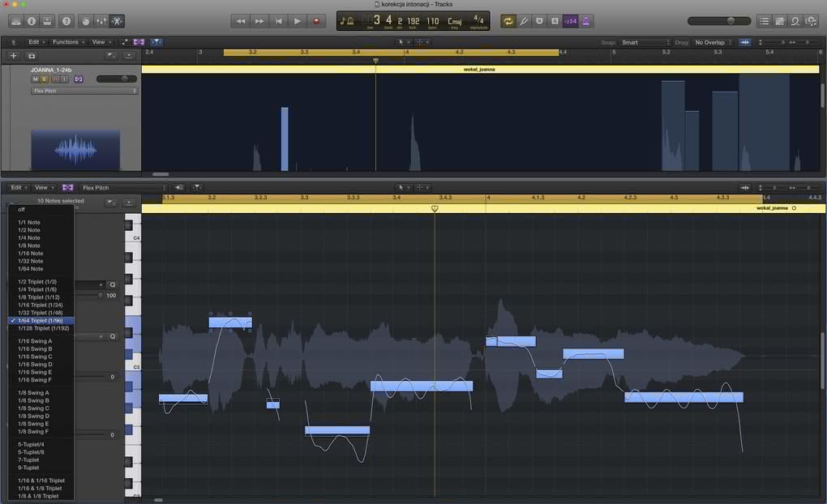The image size is (827, 504).
Task: Open the List Editors icon
Action: [x=765, y=21]
